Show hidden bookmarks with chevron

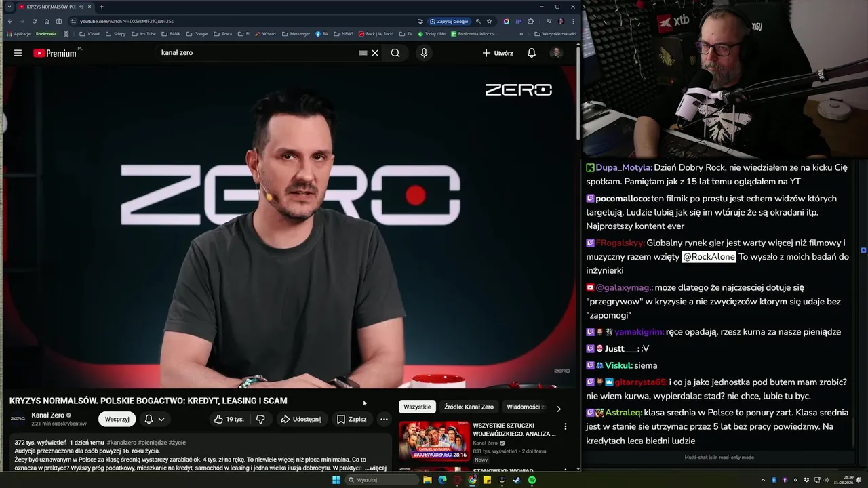(x=521, y=33)
